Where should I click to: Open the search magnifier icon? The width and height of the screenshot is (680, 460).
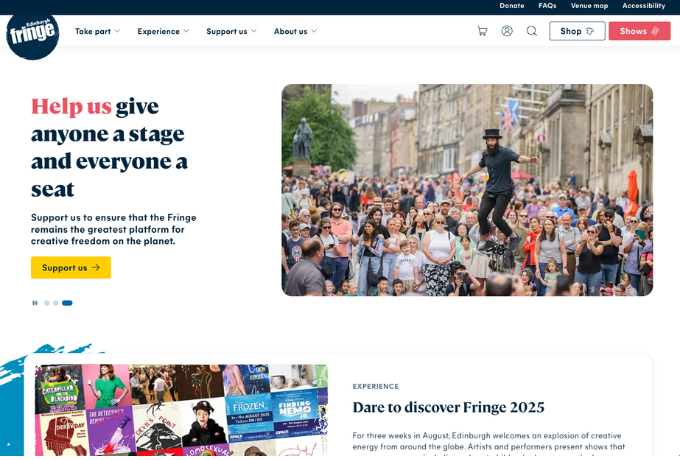(532, 31)
